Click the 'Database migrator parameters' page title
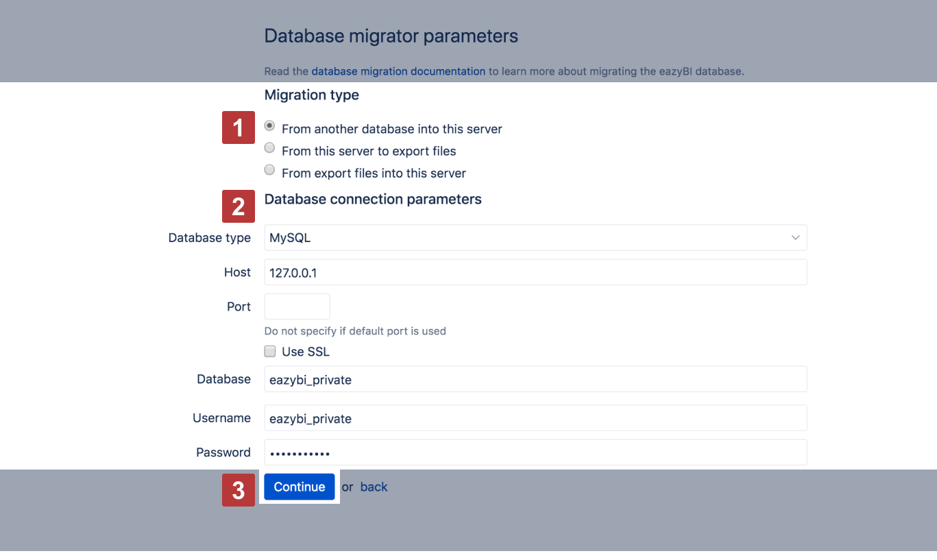Viewport: 937px width, 560px height. click(x=391, y=36)
